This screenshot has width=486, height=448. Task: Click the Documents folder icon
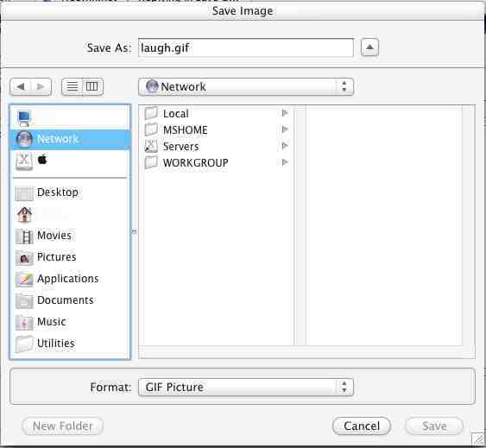click(x=24, y=300)
